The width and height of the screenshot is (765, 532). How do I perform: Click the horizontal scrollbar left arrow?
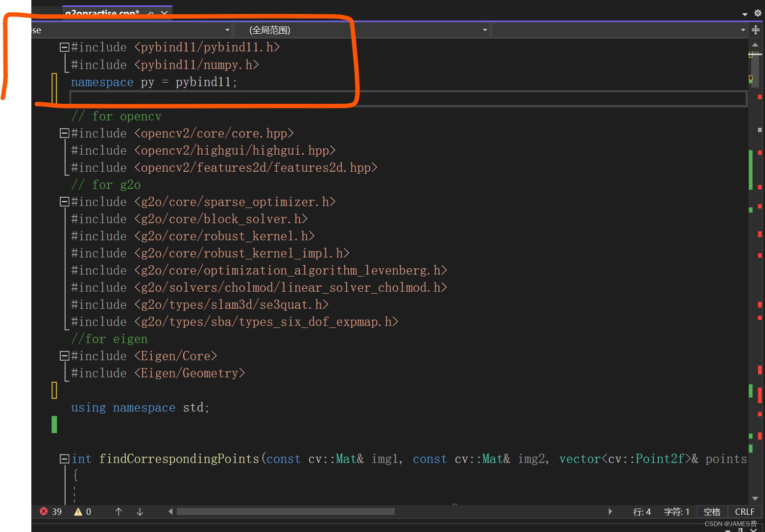pyautogui.click(x=170, y=511)
